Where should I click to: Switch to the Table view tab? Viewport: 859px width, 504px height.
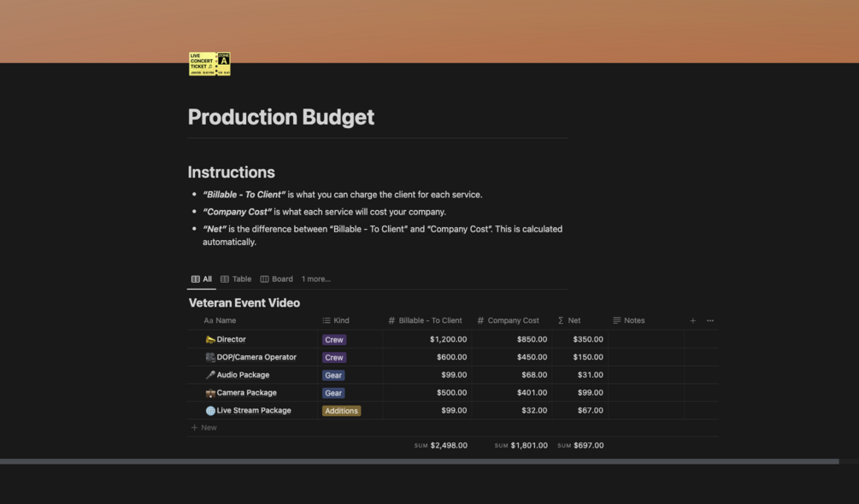coord(236,279)
